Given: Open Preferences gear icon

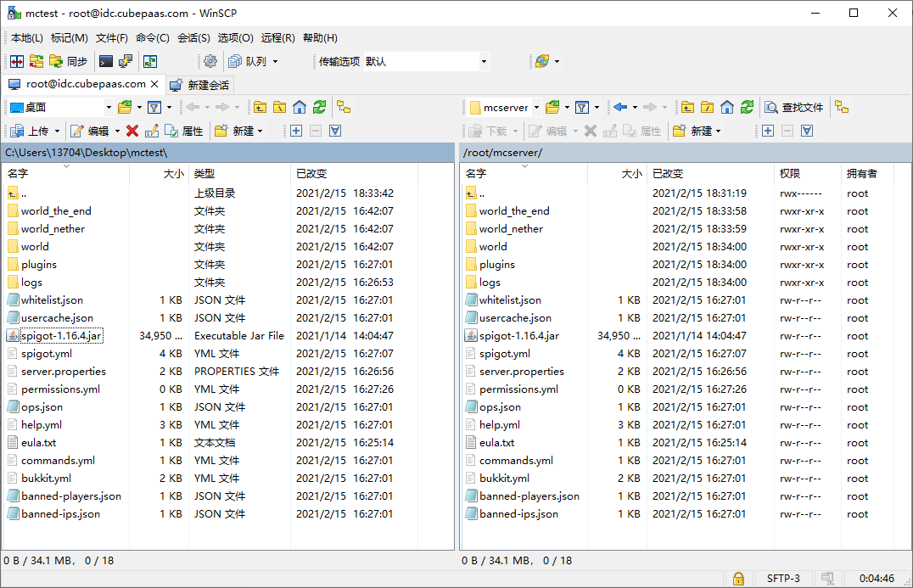Looking at the screenshot, I should 210,61.
